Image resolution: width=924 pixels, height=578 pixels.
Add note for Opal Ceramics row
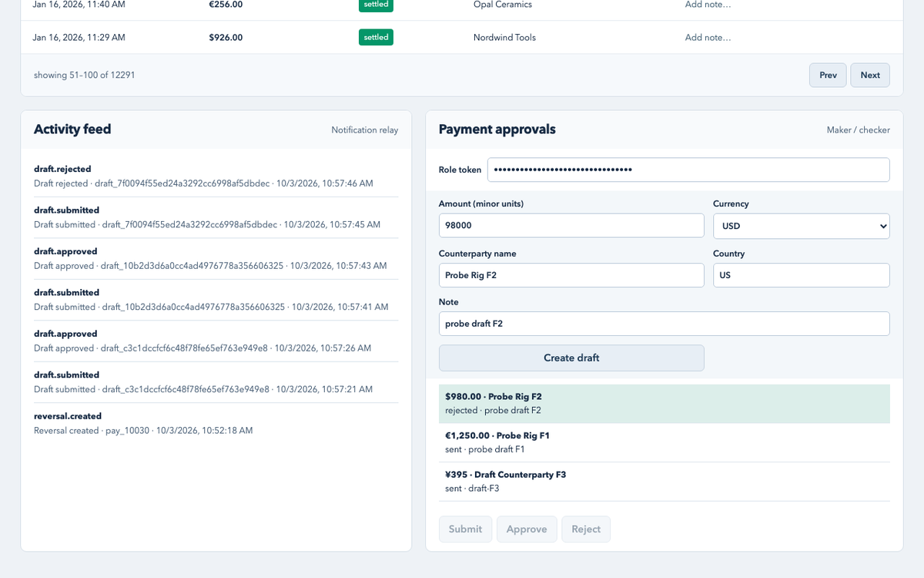pyautogui.click(x=708, y=5)
